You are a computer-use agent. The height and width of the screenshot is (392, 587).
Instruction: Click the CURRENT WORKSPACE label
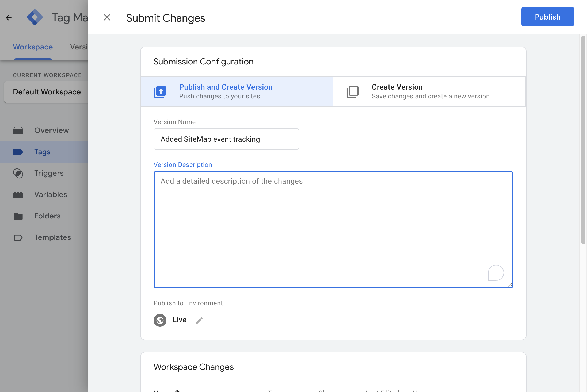pyautogui.click(x=47, y=75)
